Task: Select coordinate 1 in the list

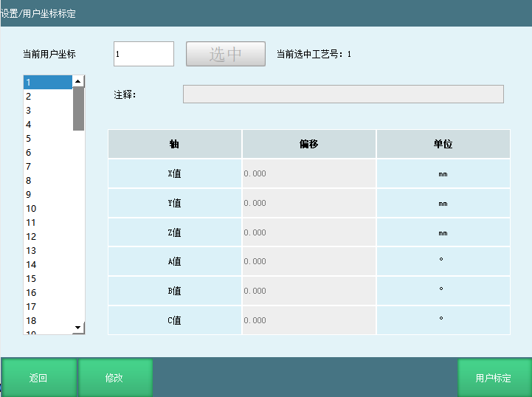Action: 48,82
